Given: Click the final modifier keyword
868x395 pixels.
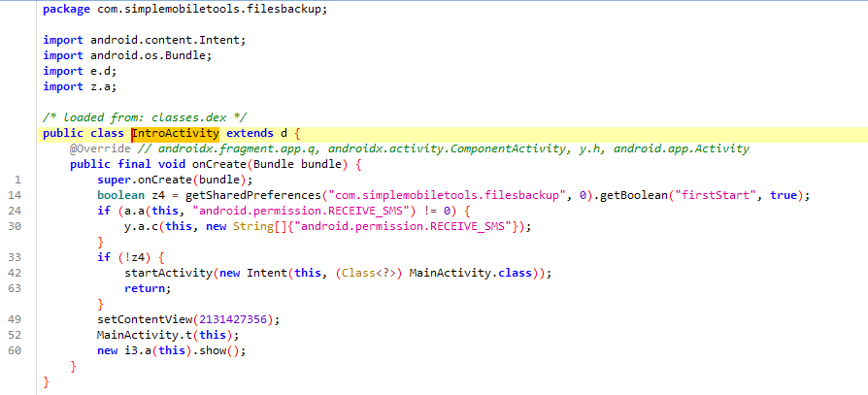Looking at the screenshot, I should [x=135, y=164].
